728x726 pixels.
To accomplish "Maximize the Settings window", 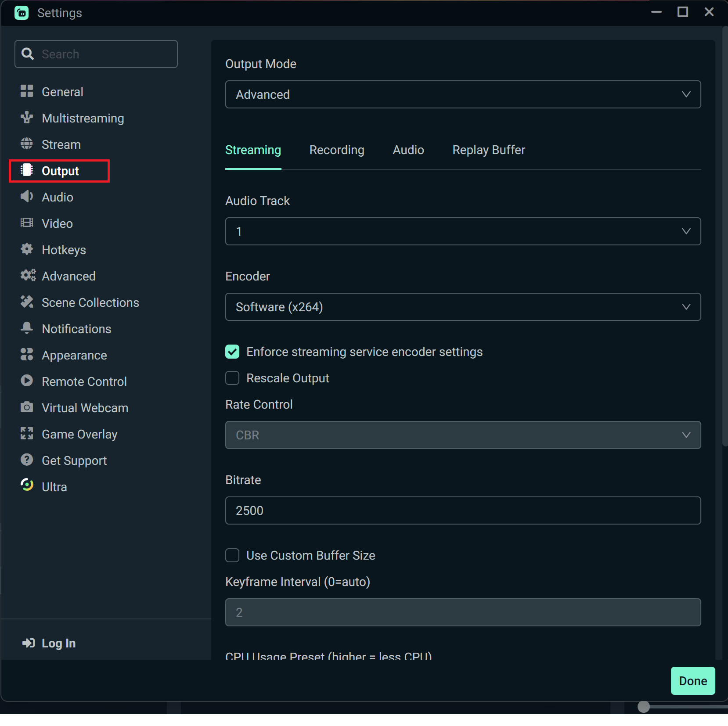I will pyautogui.click(x=683, y=12).
